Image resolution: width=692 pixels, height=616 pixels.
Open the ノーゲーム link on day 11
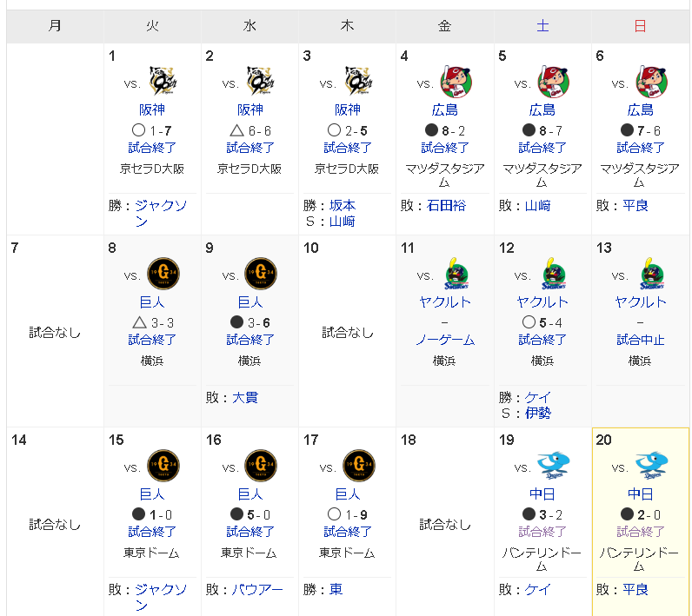pyautogui.click(x=444, y=340)
